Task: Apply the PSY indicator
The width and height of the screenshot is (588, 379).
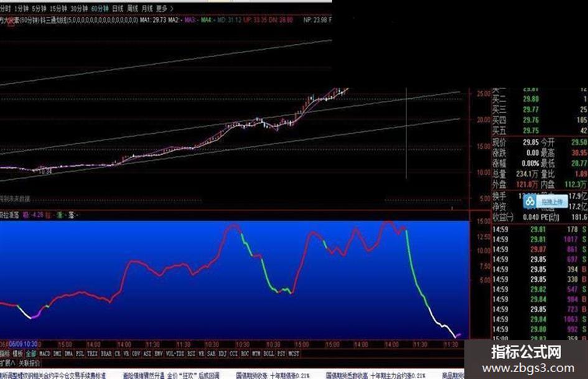Action: click(x=281, y=353)
